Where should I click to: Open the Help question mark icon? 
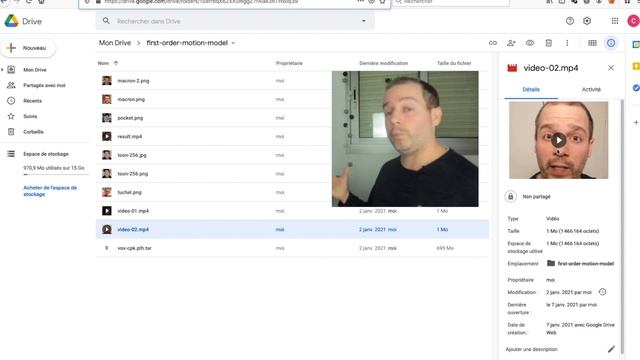570,21
